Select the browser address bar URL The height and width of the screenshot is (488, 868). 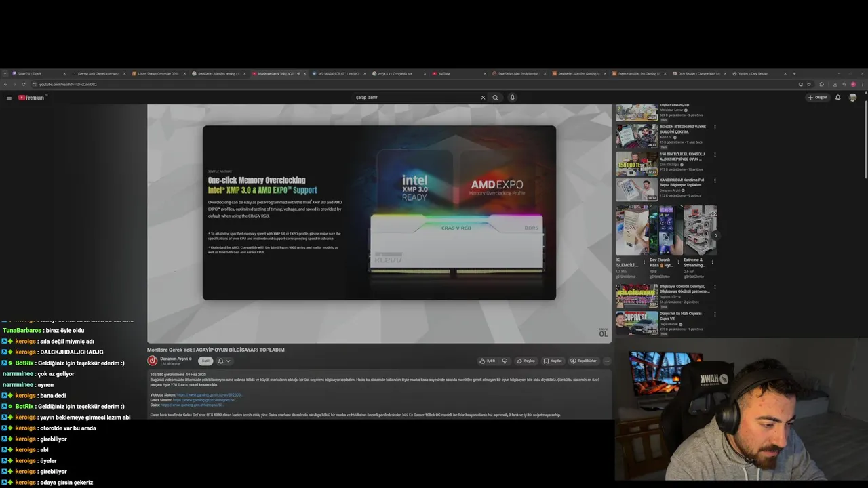pos(68,84)
